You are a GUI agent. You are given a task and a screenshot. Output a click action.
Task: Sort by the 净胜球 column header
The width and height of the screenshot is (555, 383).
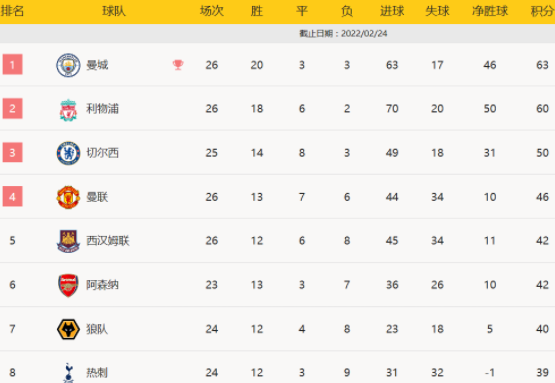click(x=490, y=11)
